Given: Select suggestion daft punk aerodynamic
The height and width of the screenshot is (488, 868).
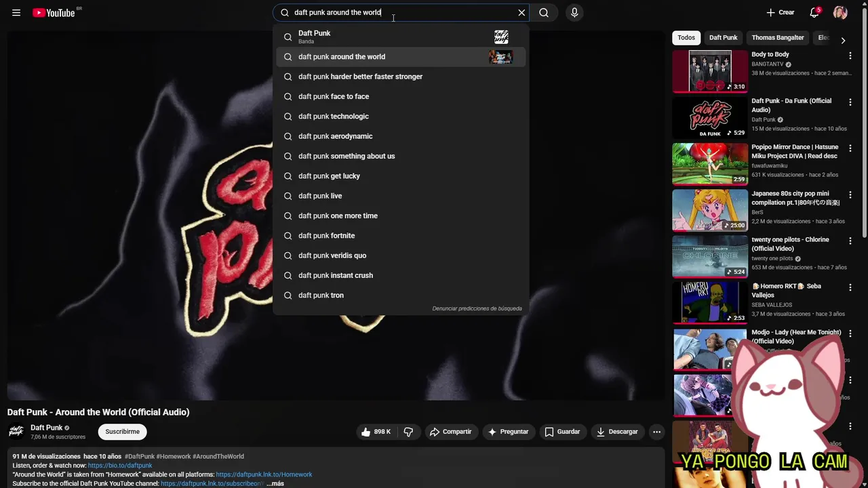Looking at the screenshot, I should point(401,136).
